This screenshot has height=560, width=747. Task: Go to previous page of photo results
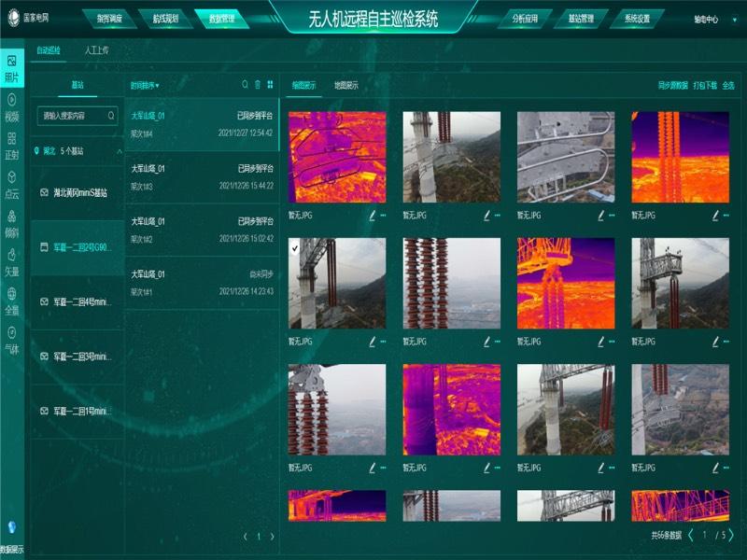[x=691, y=535]
